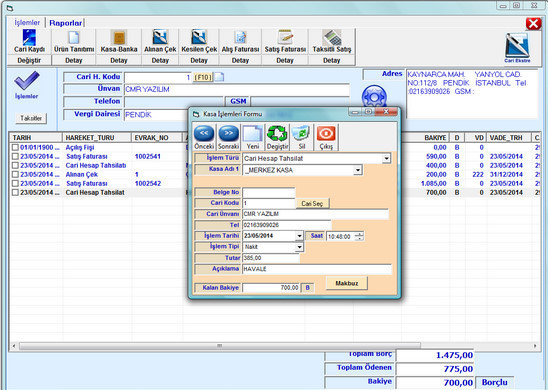Click the Taksitler button
Viewport: 548px width, 390px height.
31,118
